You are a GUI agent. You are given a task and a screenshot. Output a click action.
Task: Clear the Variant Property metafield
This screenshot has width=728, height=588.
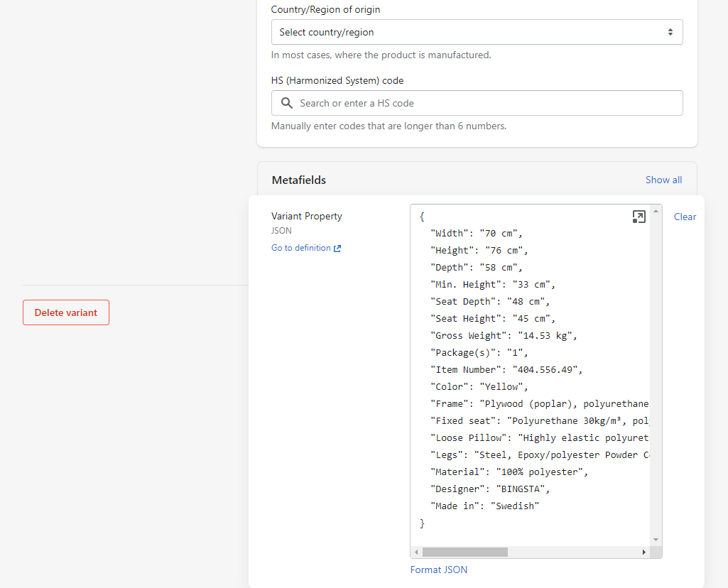[x=685, y=217]
